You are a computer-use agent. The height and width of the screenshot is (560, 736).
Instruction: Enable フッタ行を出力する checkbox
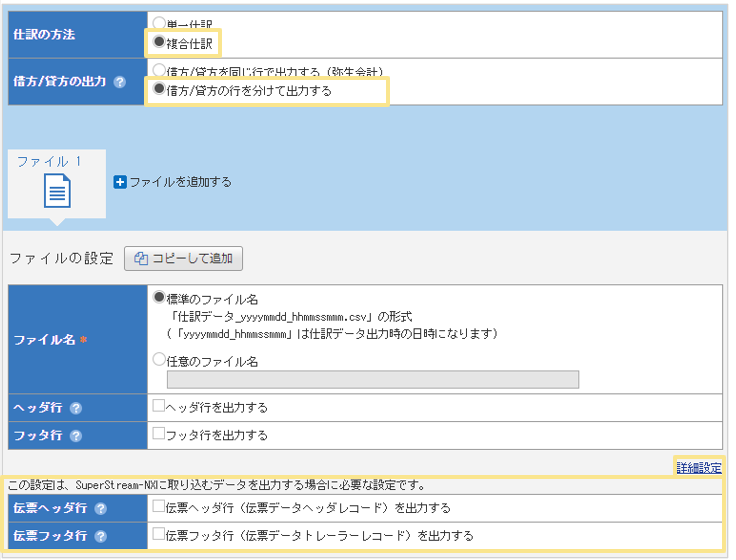(158, 435)
